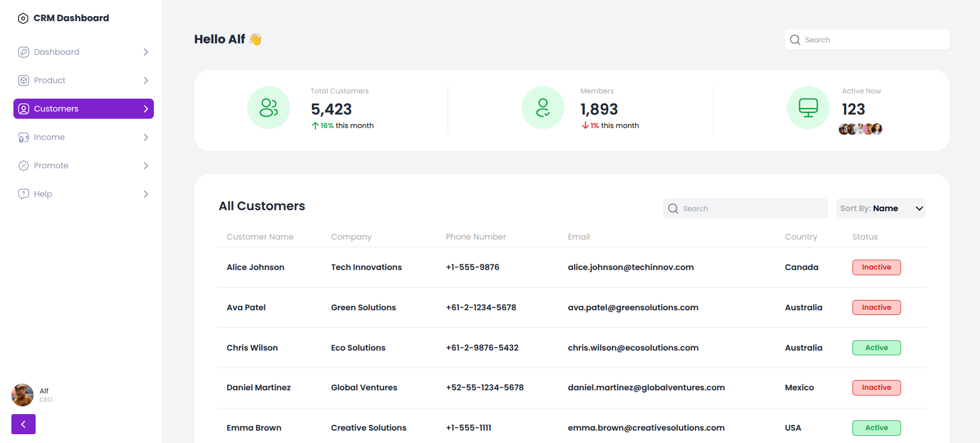Focus the All Customers Search field
The width and height of the screenshot is (980, 443).
[746, 209]
